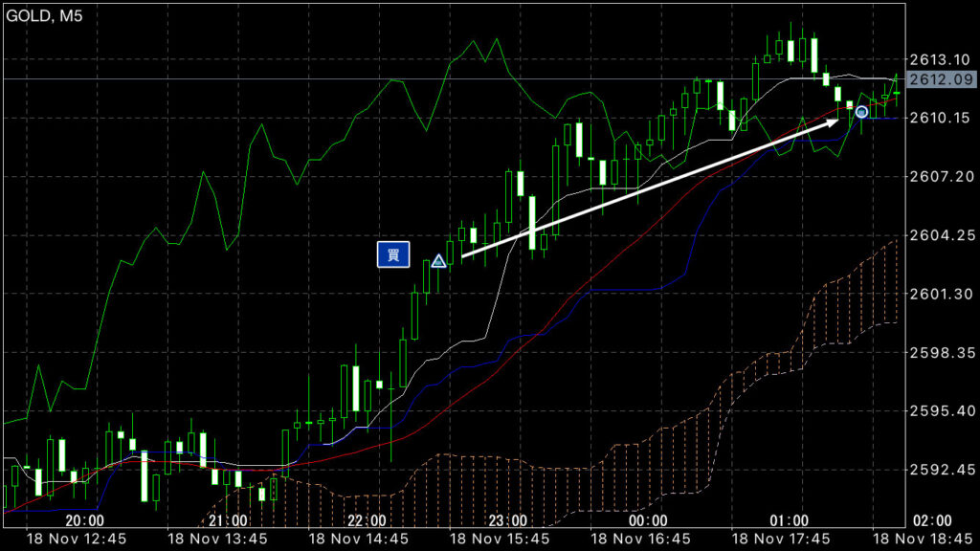Click price axis label 2610.15
Viewport: 980px width, 551px height.
pyautogui.click(x=940, y=118)
